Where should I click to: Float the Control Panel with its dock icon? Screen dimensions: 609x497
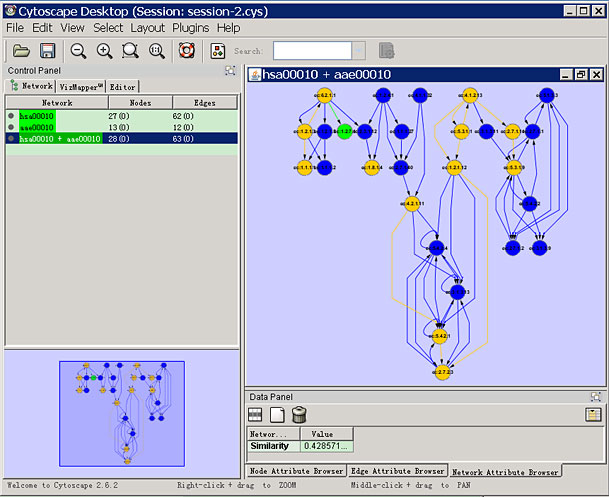click(230, 71)
